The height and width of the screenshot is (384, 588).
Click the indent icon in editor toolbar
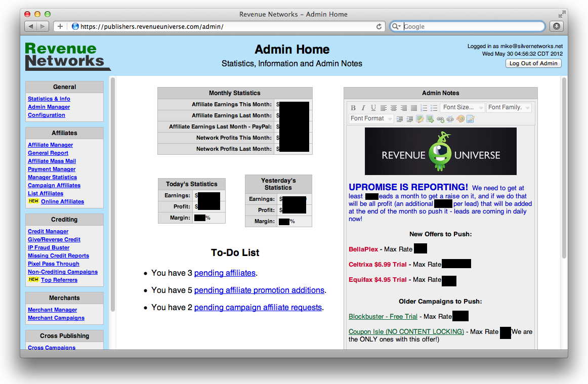(x=400, y=119)
